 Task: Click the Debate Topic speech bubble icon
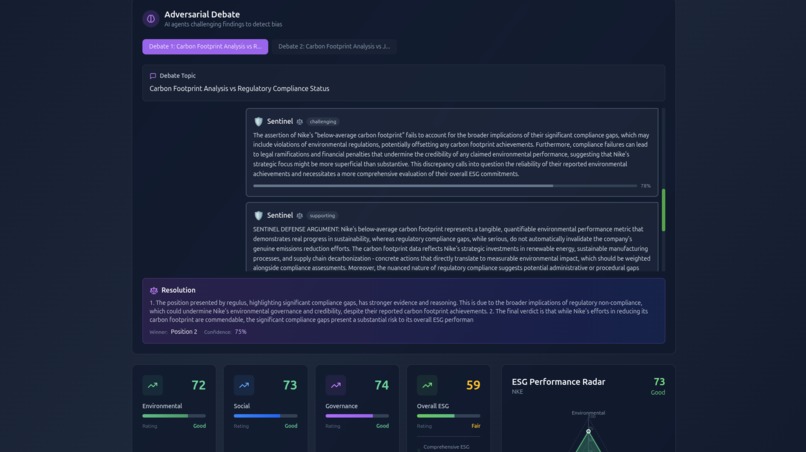tap(153, 76)
